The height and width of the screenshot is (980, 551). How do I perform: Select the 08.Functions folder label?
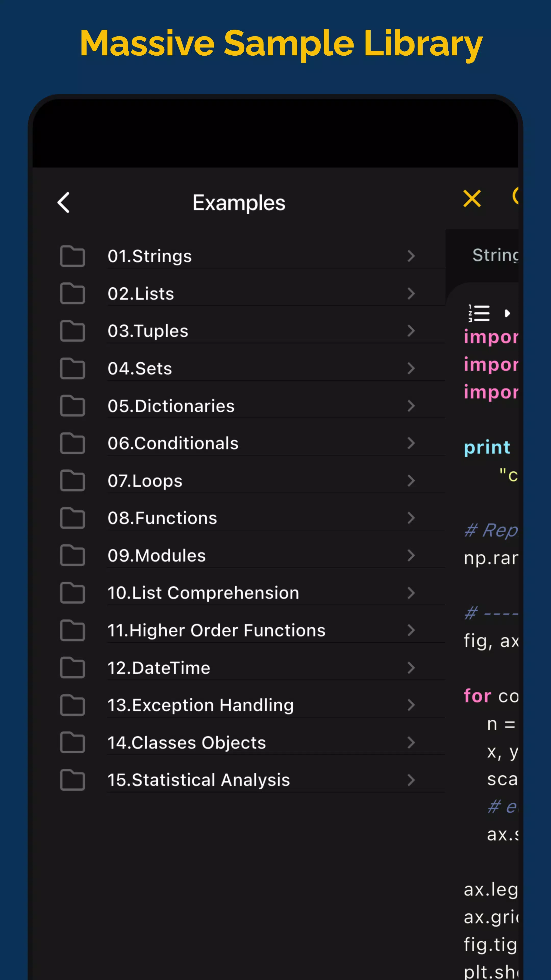(162, 518)
